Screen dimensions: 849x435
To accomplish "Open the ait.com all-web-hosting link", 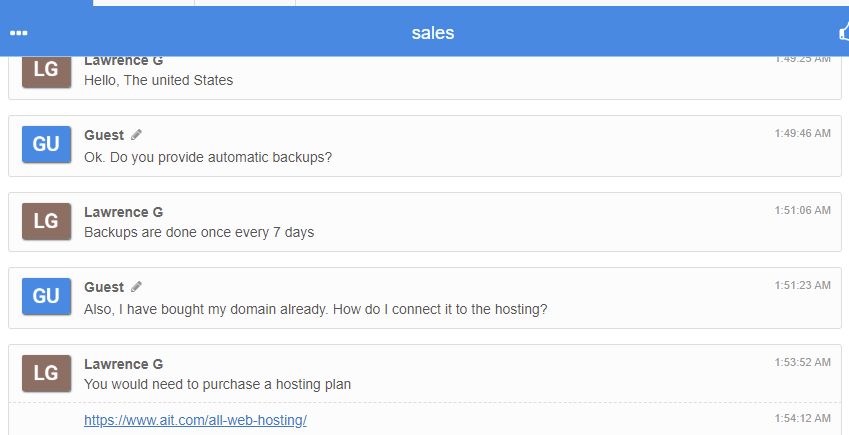I will tap(195, 420).
